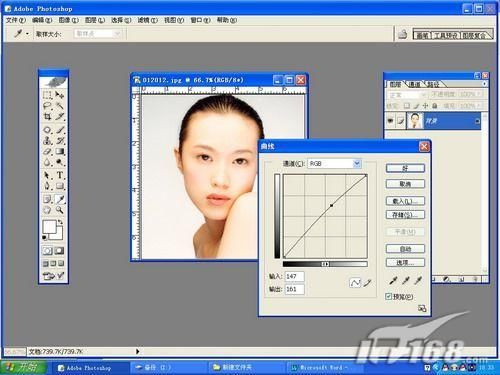500x375 pixels.
Task: Select the Slice tool
Action: point(60,117)
